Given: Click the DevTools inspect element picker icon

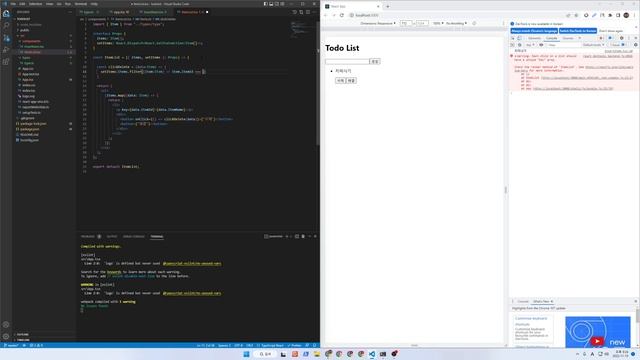Looking at the screenshot, I should coord(513,38).
